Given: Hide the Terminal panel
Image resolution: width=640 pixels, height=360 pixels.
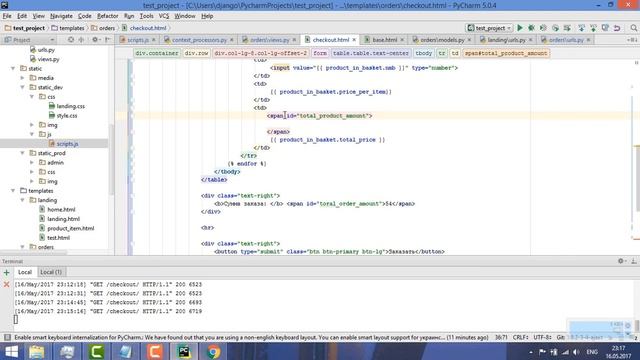Looking at the screenshot, I should point(633,261).
